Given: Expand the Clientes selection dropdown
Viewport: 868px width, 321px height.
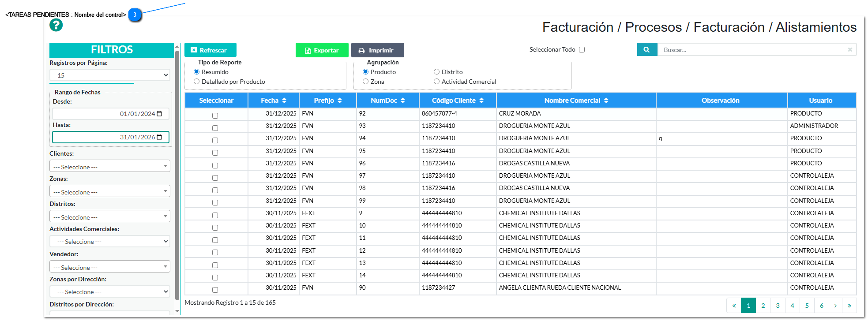Looking at the screenshot, I should 109,167.
